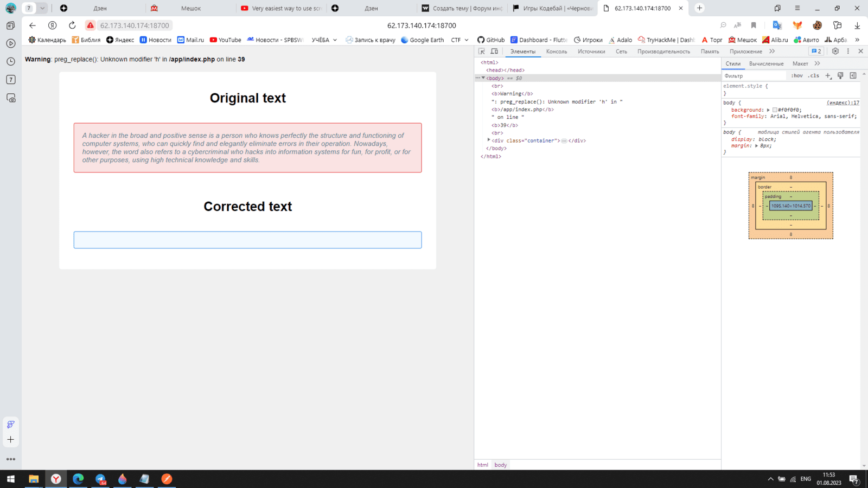Close the DevTools panel
Screen dimensions: 868x488
click(x=860, y=51)
